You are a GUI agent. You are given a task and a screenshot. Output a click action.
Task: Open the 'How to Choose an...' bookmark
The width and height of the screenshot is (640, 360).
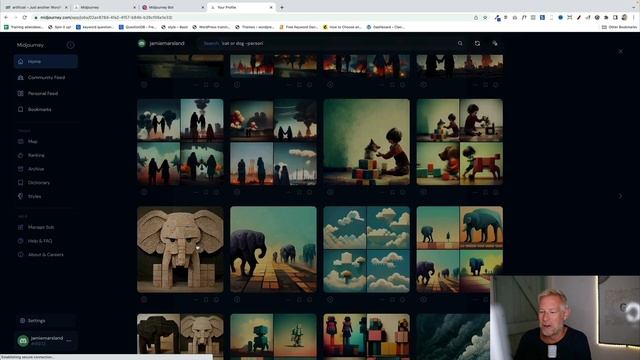pos(342,27)
